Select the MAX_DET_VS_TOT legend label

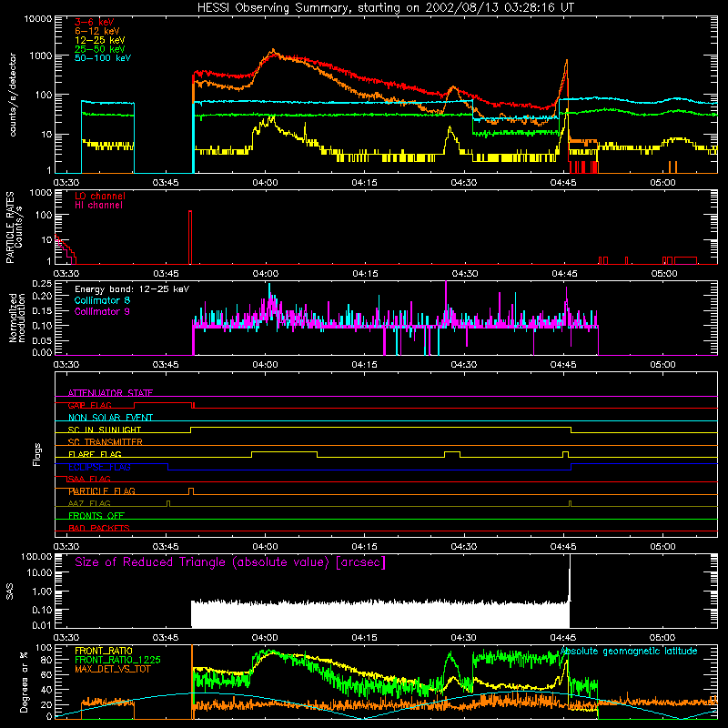pyautogui.click(x=112, y=669)
